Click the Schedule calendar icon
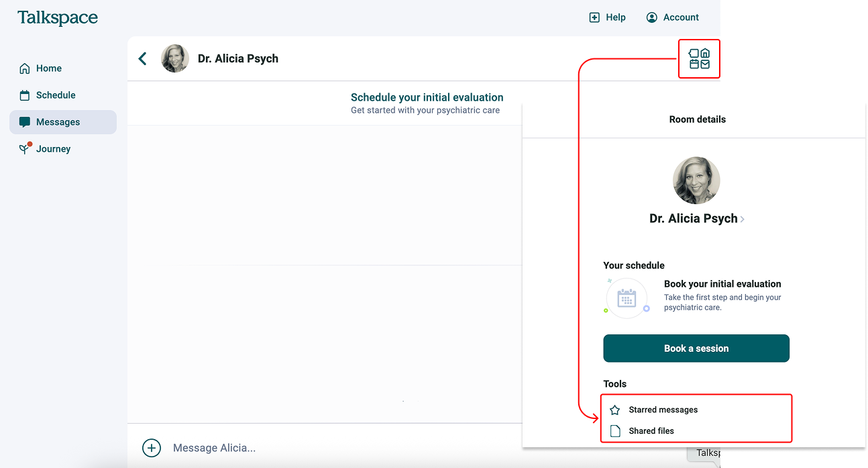Viewport: 868px width, 468px height. (x=25, y=95)
